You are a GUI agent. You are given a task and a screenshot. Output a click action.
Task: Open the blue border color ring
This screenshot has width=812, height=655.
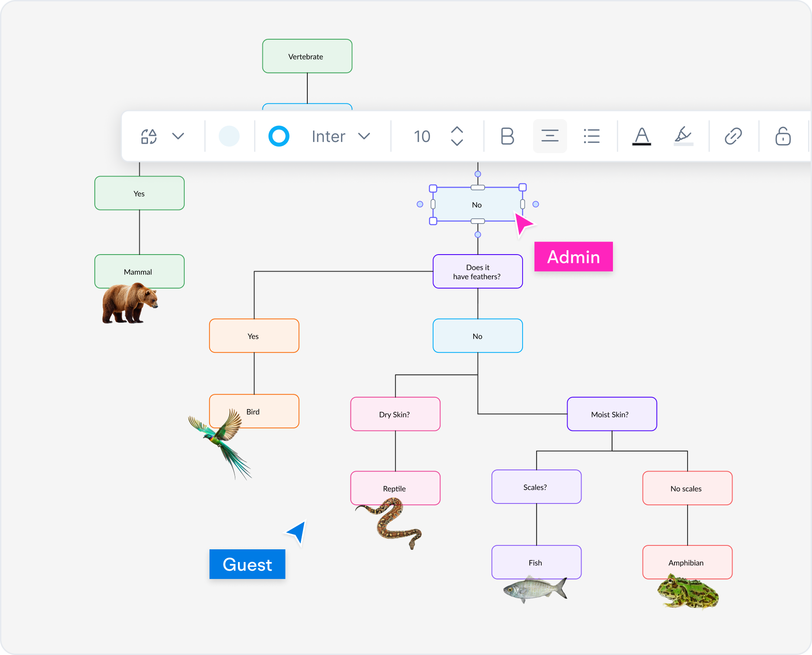(279, 136)
